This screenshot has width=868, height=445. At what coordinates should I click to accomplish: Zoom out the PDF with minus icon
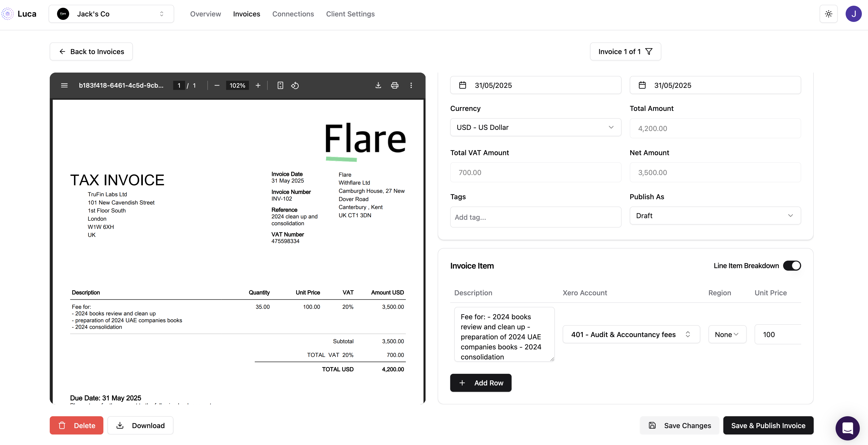click(217, 86)
